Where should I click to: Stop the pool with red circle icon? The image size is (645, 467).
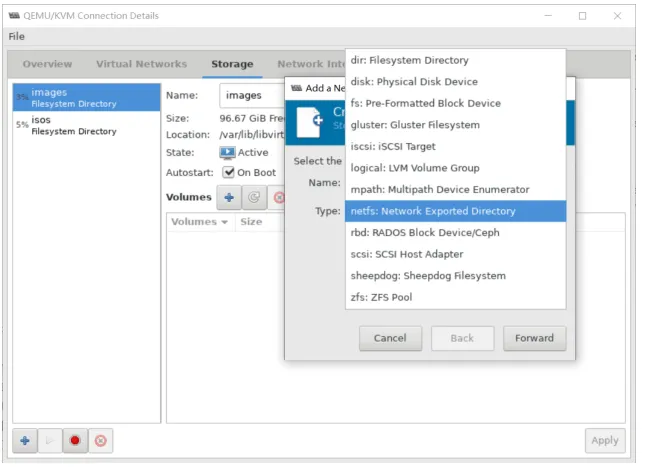pyautogui.click(x=75, y=441)
